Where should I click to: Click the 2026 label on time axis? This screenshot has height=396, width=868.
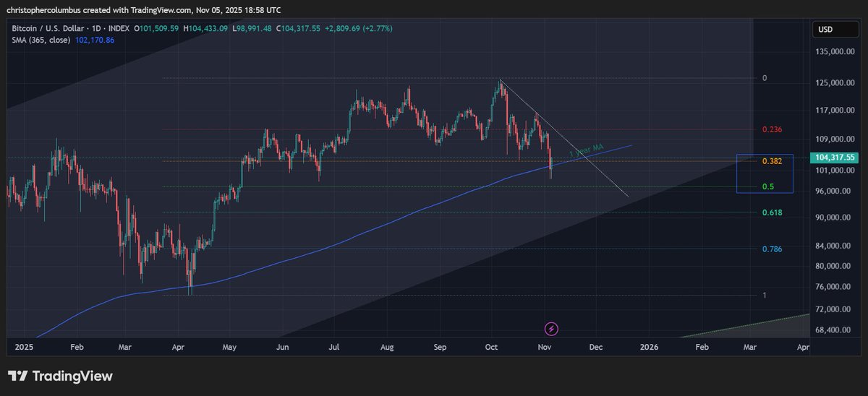coord(649,348)
